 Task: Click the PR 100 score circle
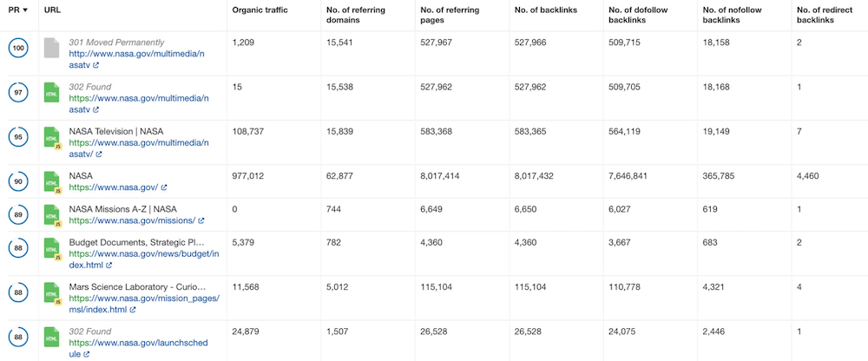pos(18,49)
